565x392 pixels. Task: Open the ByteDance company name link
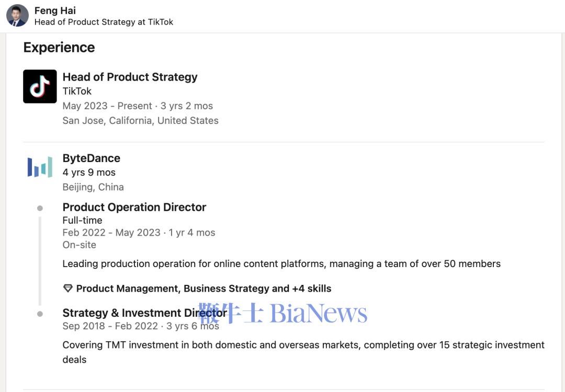pyautogui.click(x=92, y=158)
